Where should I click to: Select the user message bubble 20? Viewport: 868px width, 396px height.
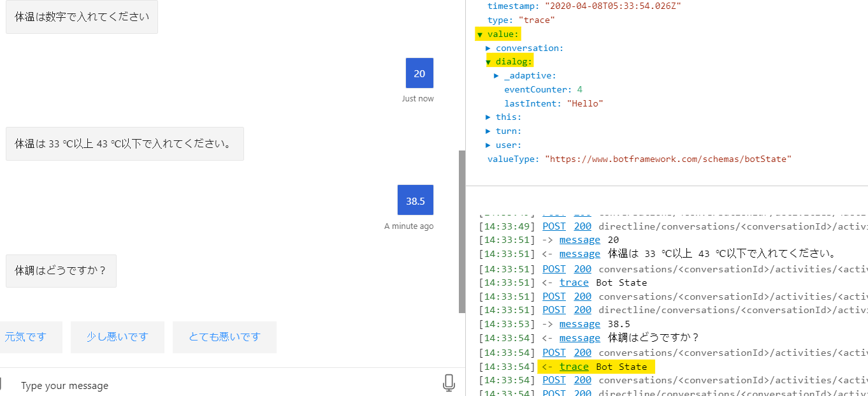click(419, 73)
